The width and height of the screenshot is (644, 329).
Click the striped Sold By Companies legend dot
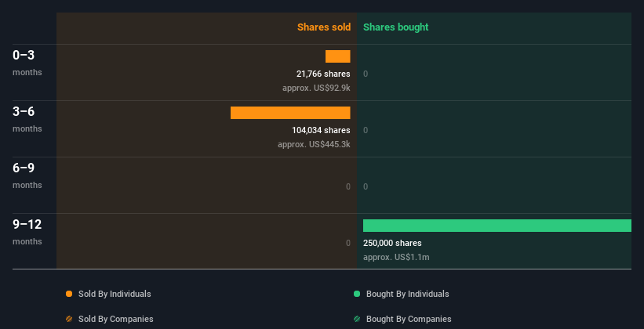pyautogui.click(x=69, y=319)
